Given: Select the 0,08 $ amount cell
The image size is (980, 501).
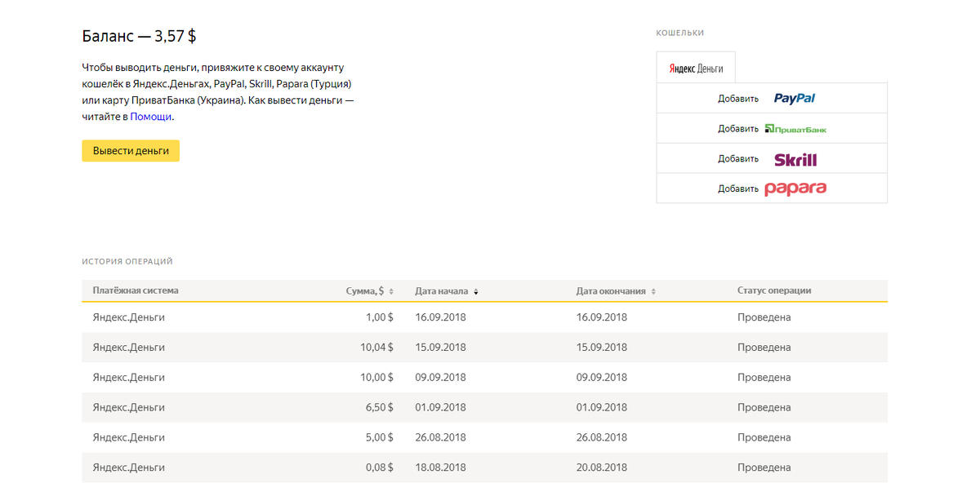Looking at the screenshot, I should [379, 468].
